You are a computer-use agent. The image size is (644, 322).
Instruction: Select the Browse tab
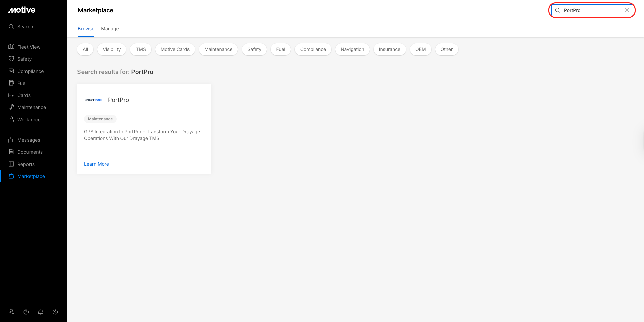(x=86, y=29)
